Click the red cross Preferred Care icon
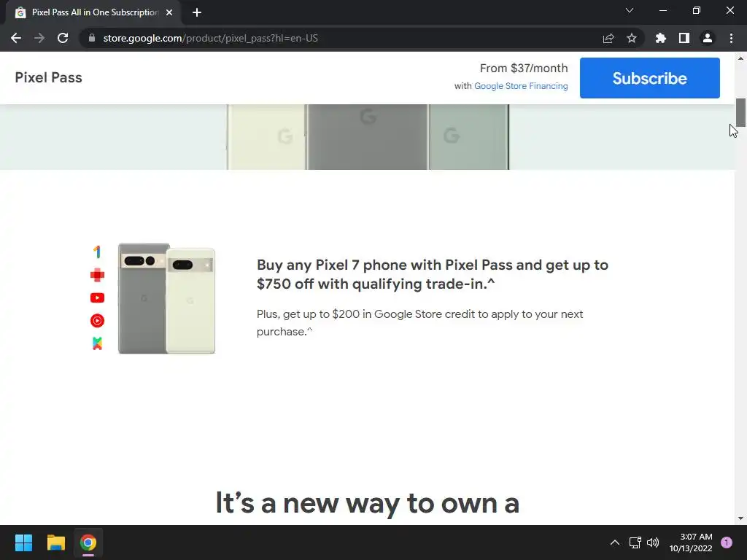 97,275
